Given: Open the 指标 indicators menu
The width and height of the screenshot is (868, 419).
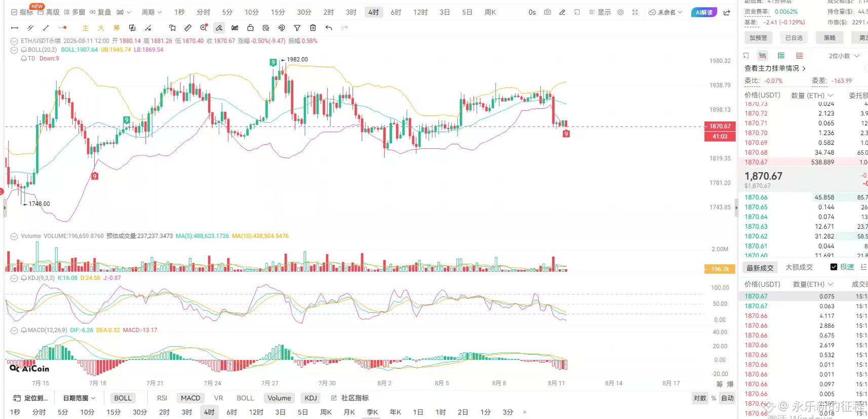Looking at the screenshot, I should 22,12.
